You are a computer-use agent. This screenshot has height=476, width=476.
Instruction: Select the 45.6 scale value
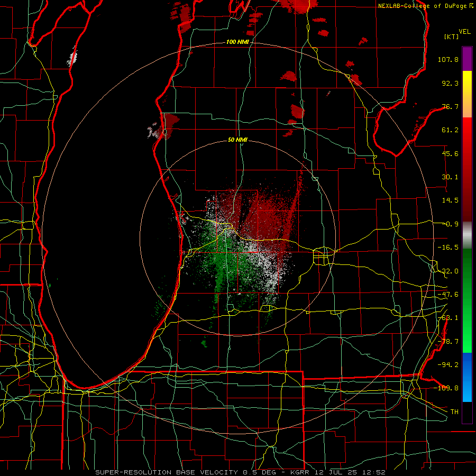pyautogui.click(x=450, y=153)
